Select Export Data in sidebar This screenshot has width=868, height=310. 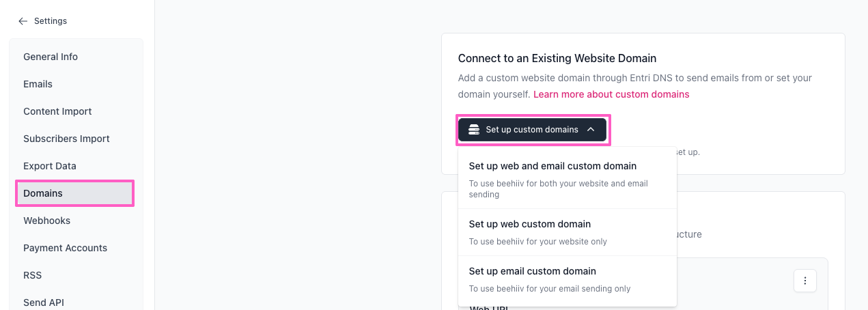[50, 166]
